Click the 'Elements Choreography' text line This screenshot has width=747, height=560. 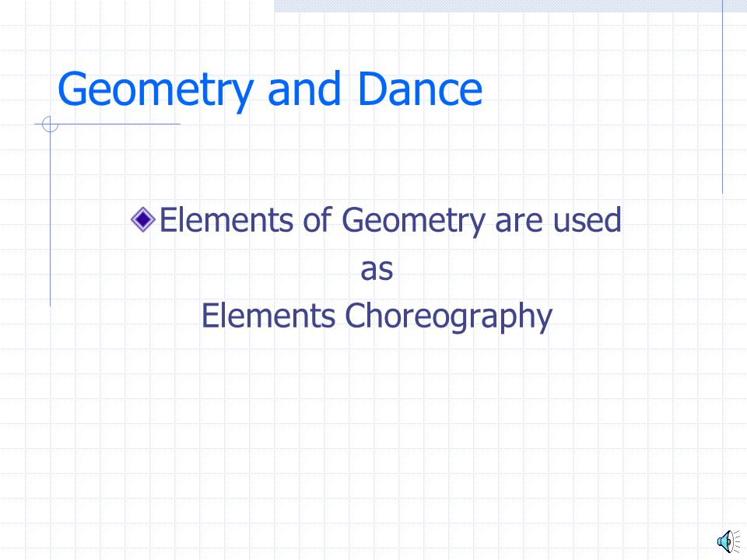(x=377, y=317)
